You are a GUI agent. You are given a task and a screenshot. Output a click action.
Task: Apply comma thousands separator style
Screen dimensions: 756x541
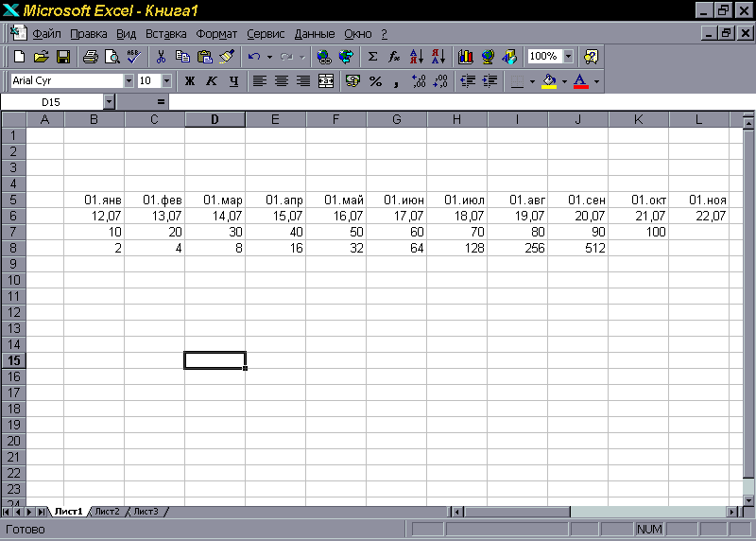[x=396, y=81]
